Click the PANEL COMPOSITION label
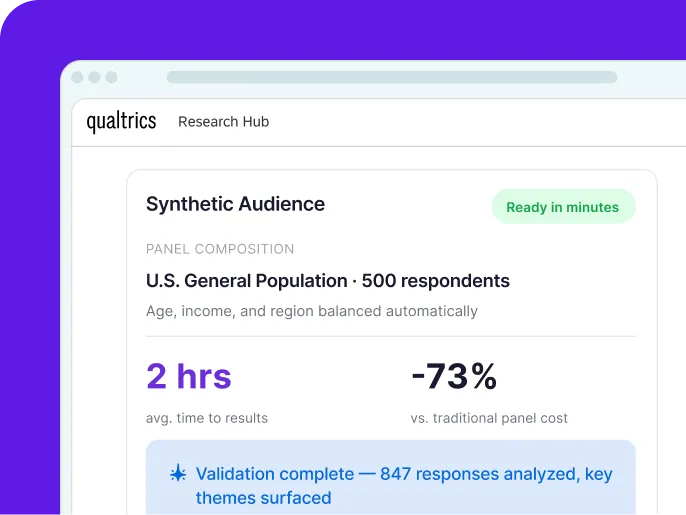The image size is (686, 515). (x=220, y=249)
